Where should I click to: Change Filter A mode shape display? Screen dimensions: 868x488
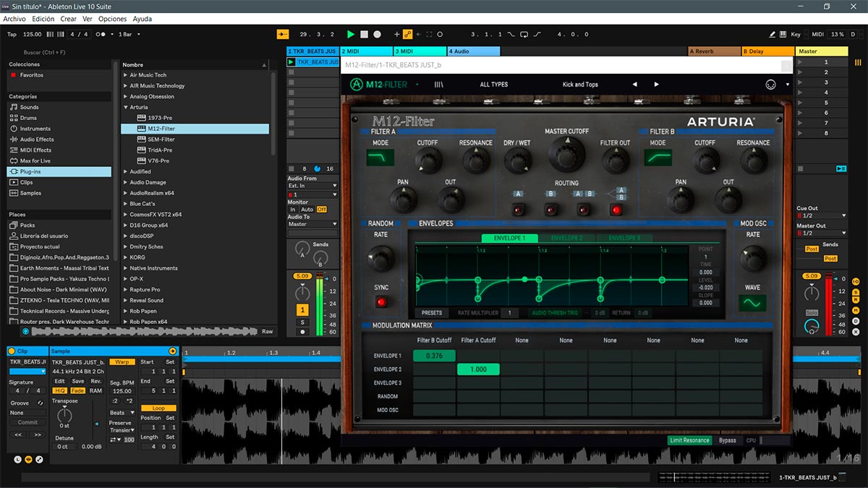(380, 157)
